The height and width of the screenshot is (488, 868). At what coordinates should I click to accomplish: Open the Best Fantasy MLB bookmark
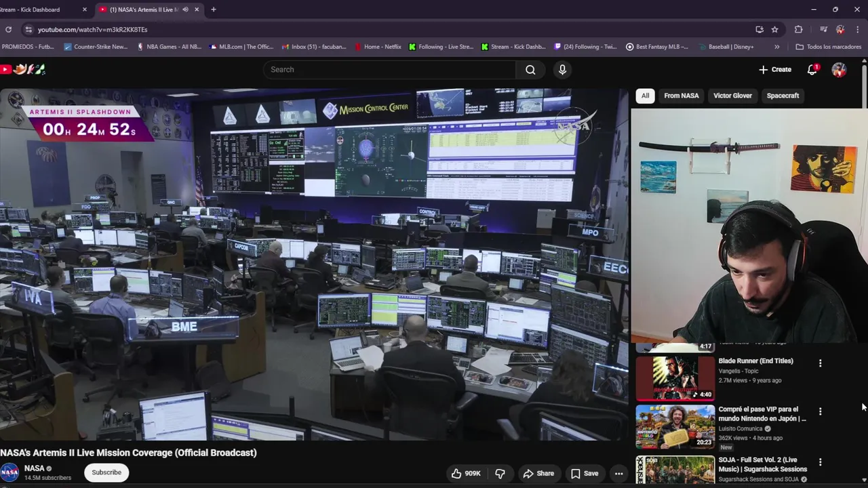[x=656, y=47]
